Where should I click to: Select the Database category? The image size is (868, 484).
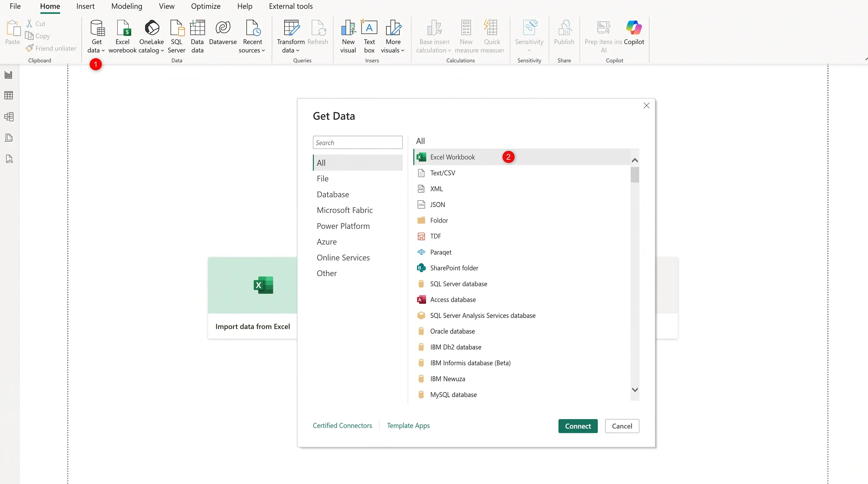coord(357,194)
